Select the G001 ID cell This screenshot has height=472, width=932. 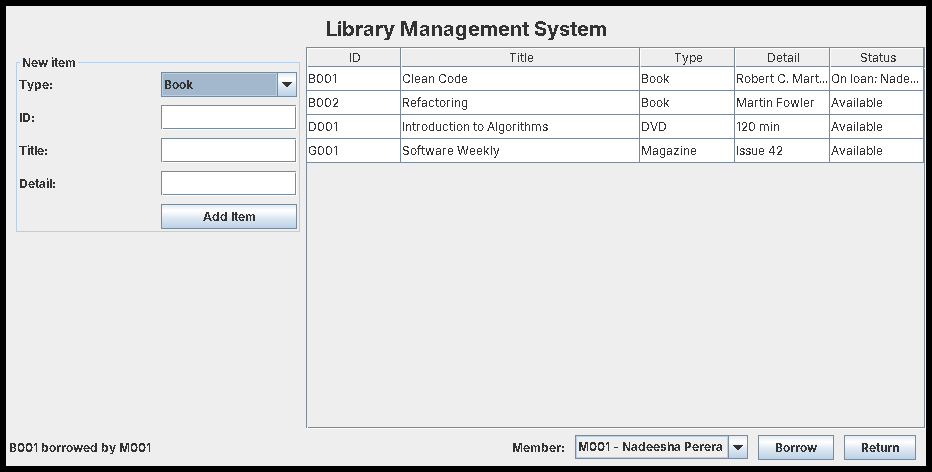354,150
